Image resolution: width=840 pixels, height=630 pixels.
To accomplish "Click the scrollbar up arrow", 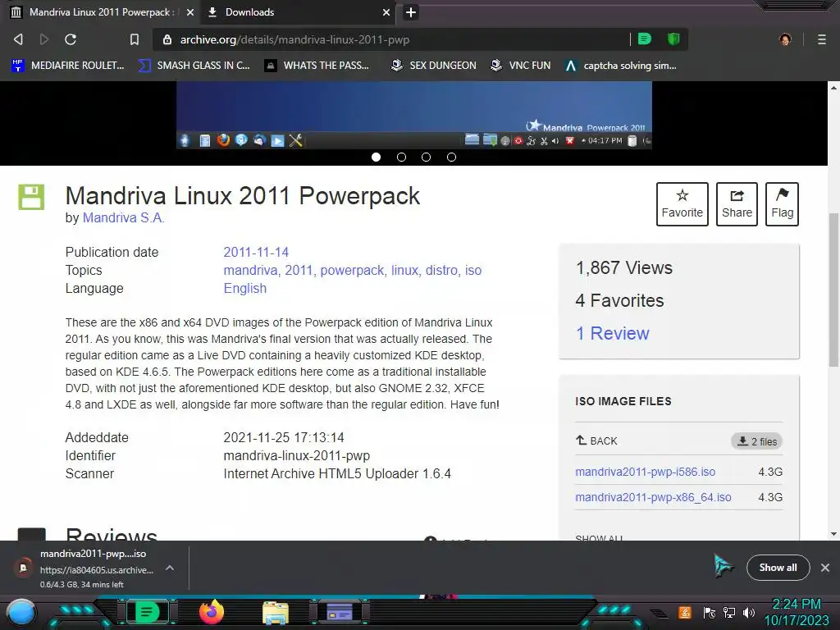I will 833,87.
